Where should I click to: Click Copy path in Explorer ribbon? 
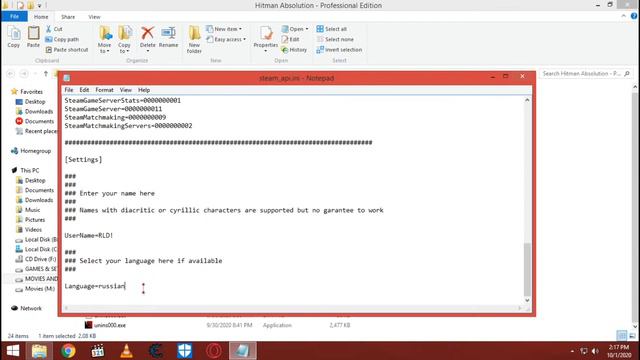[x=62, y=39]
